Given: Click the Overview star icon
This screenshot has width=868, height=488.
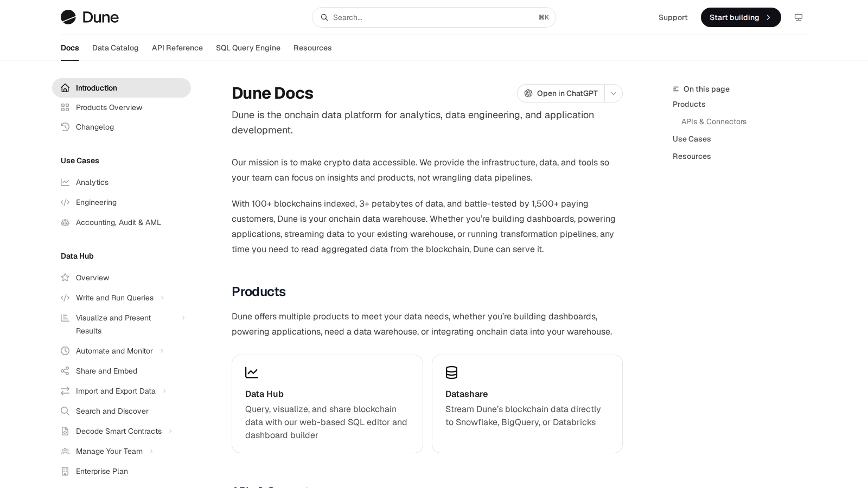Looking at the screenshot, I should 65,278.
